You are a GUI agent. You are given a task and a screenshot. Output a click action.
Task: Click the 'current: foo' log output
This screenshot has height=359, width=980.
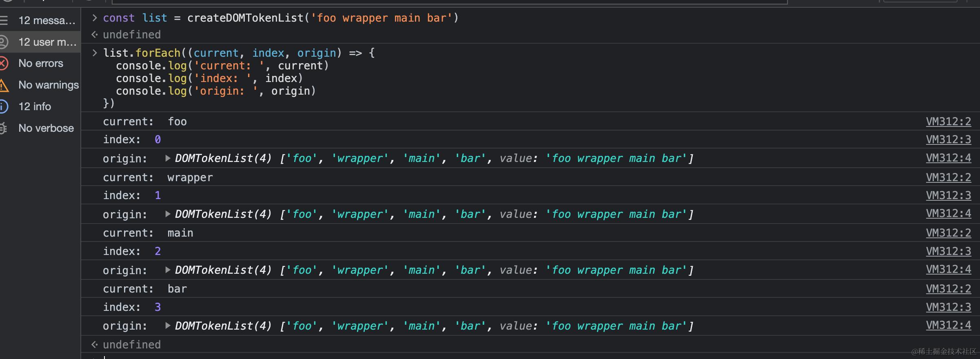click(145, 122)
